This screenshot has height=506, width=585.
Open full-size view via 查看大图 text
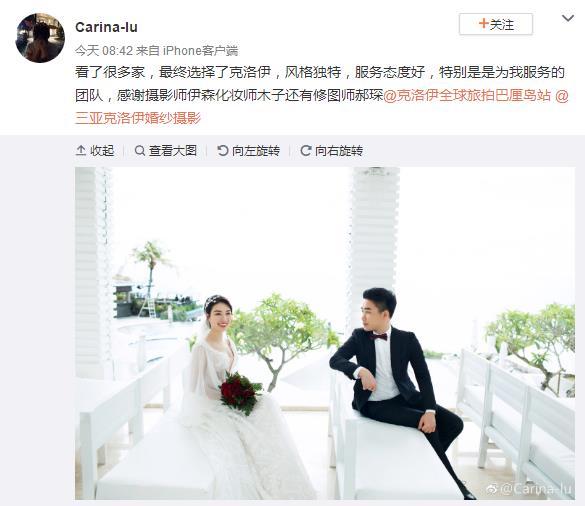pos(173,151)
